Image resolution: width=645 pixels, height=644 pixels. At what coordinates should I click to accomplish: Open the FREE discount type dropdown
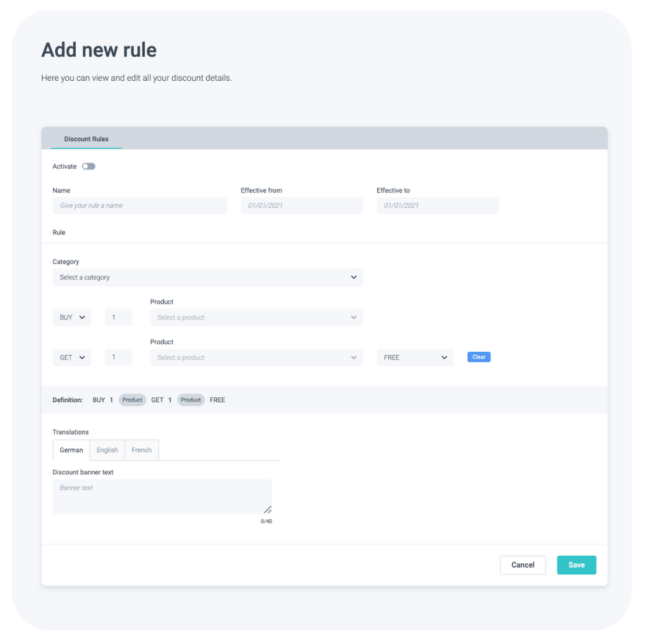click(x=414, y=357)
